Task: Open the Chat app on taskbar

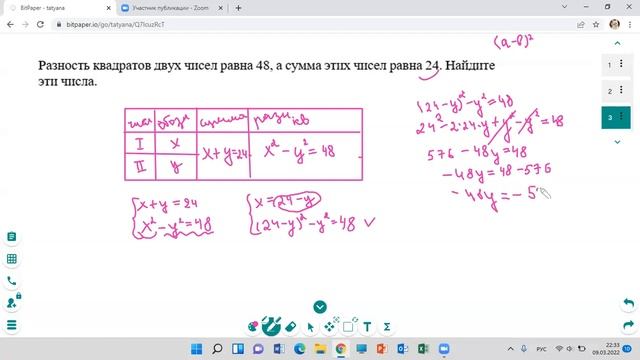Action: [x=258, y=349]
